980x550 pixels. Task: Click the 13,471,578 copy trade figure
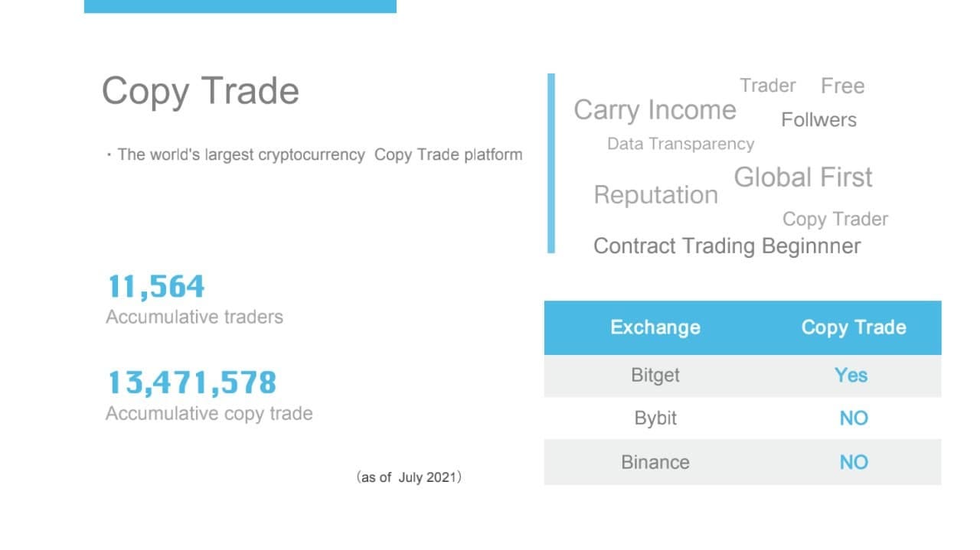click(191, 382)
